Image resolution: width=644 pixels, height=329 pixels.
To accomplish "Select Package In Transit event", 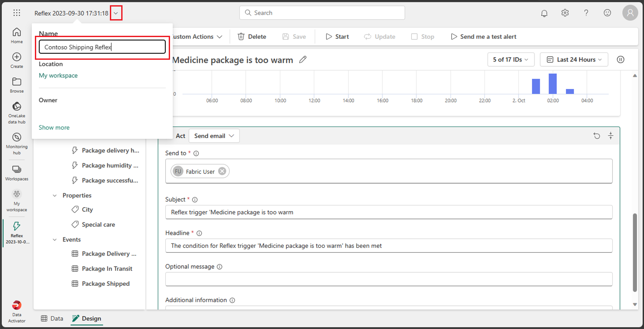I will pos(102,268).
